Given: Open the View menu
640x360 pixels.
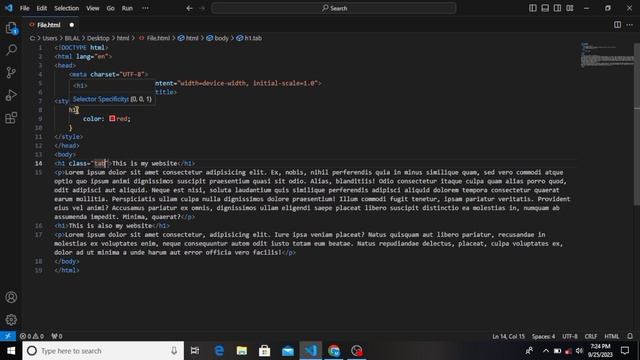Looking at the screenshot, I should point(93,8).
